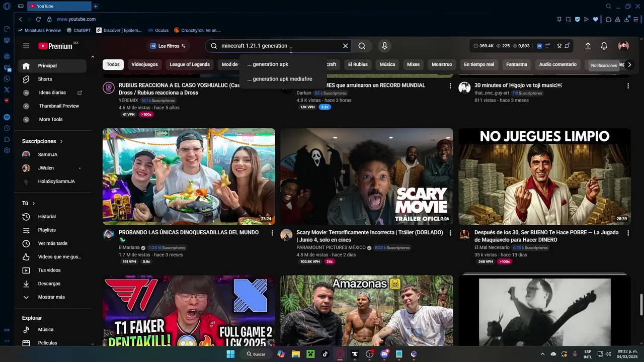Open More Tools in sidebar
This screenshot has width=644, height=362.
click(x=52, y=119)
